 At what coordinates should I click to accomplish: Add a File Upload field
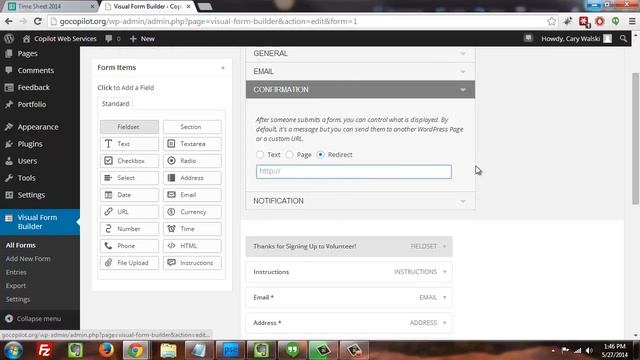point(129,263)
